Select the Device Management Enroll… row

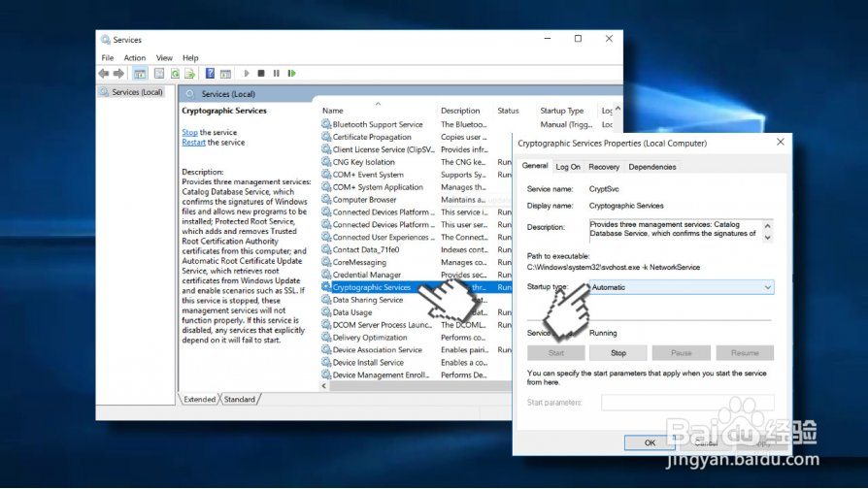417,375
